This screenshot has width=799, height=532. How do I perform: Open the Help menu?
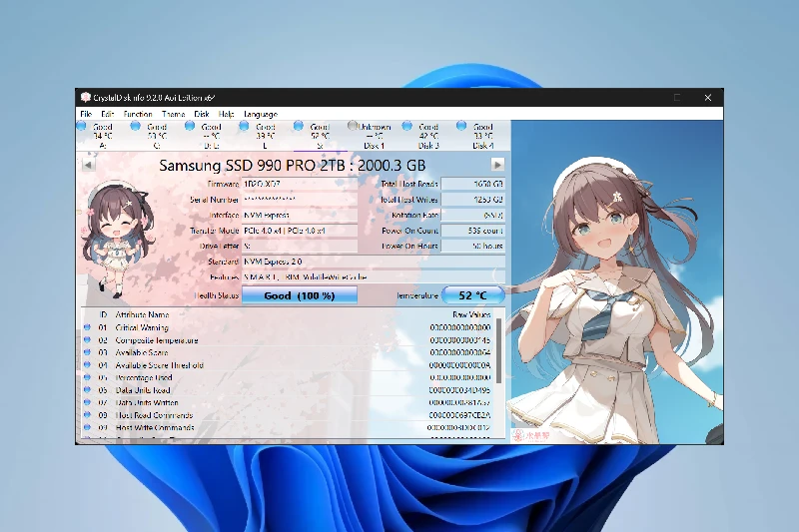click(227, 114)
